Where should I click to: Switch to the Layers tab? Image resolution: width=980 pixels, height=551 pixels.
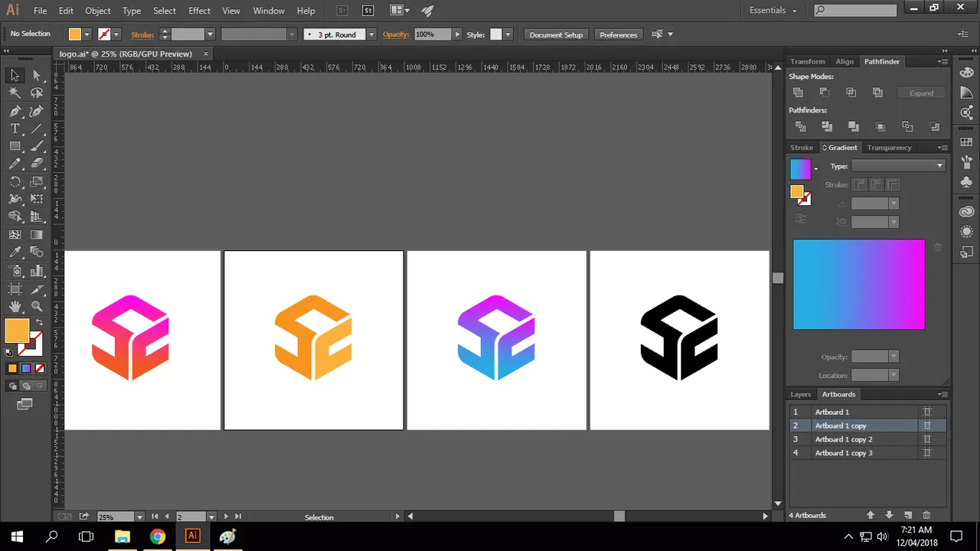tap(801, 394)
